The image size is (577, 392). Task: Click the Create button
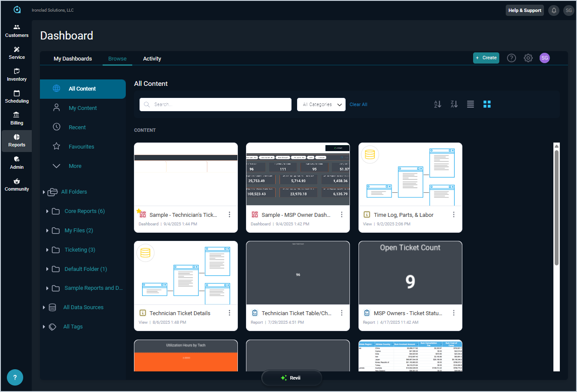click(486, 58)
